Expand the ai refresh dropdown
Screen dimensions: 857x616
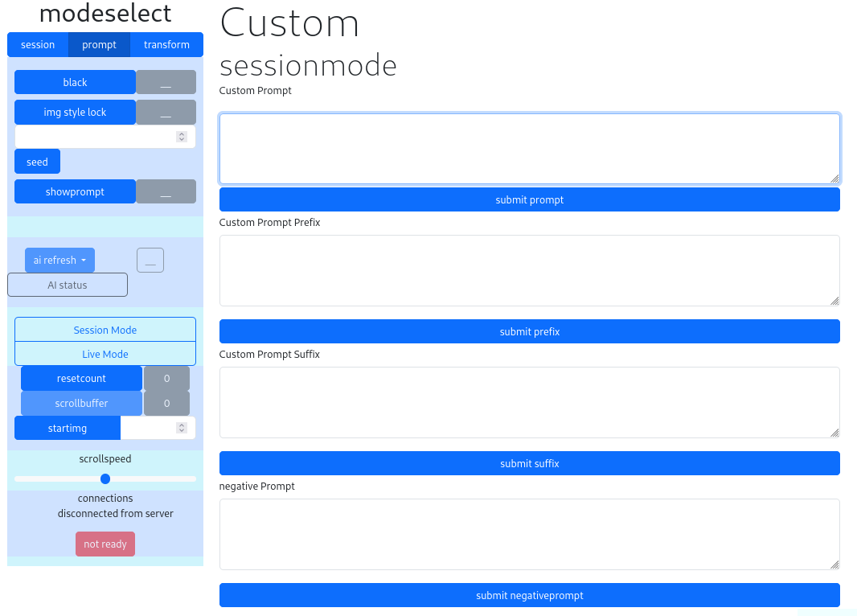(59, 261)
